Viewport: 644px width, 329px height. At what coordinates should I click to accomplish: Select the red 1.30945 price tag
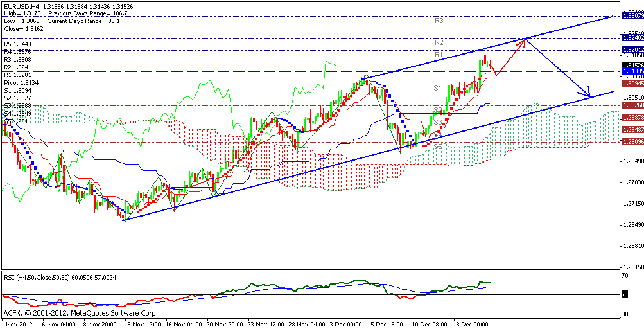(x=632, y=84)
